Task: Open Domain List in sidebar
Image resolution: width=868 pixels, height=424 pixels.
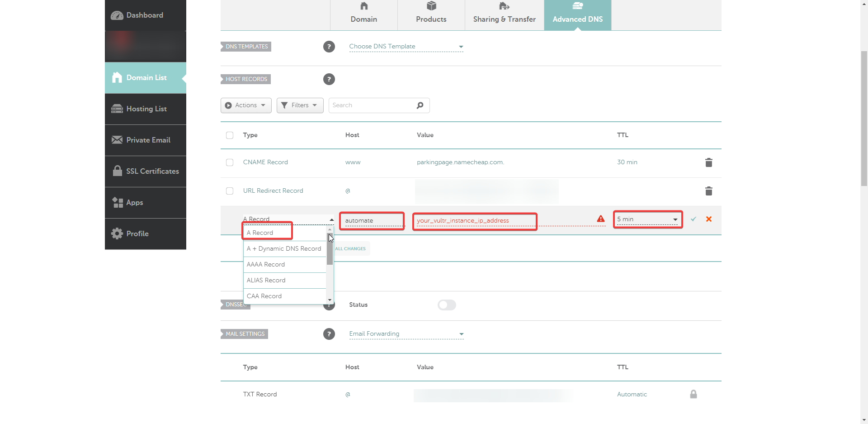Action: click(146, 78)
